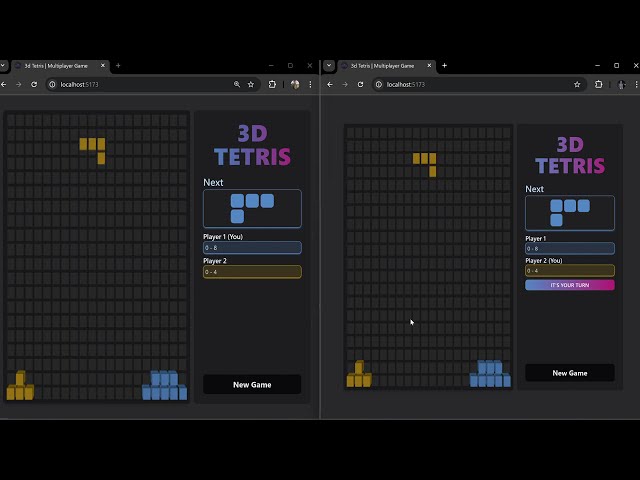Click the forward arrow in left browser window

(18, 84)
